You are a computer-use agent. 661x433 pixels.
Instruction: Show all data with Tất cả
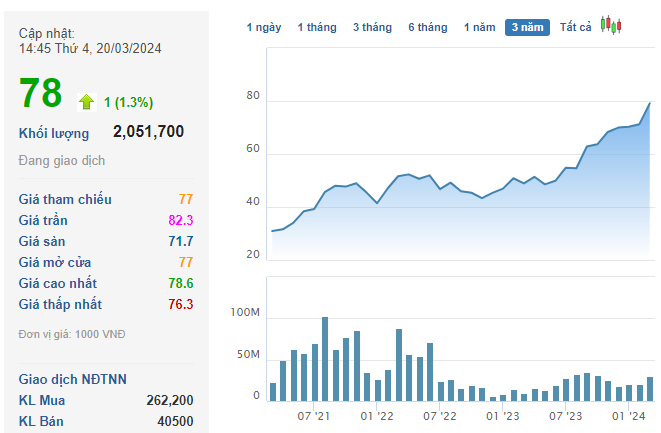576,28
